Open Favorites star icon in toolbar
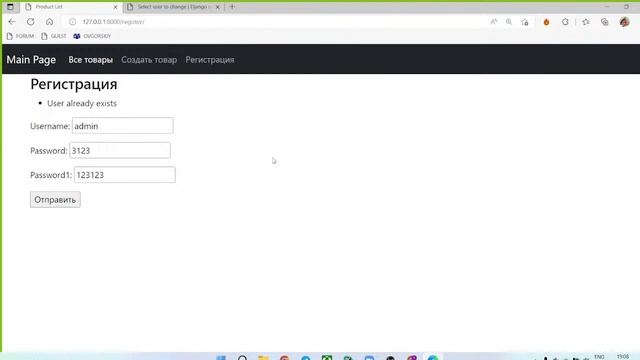This screenshot has height=360, width=640. 586,22
